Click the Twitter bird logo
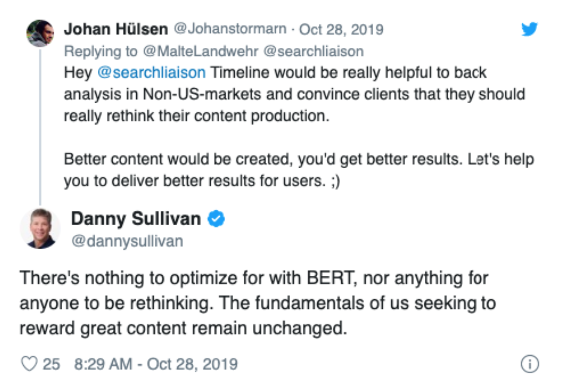Viewport: 561px width, 392px height. [x=529, y=29]
